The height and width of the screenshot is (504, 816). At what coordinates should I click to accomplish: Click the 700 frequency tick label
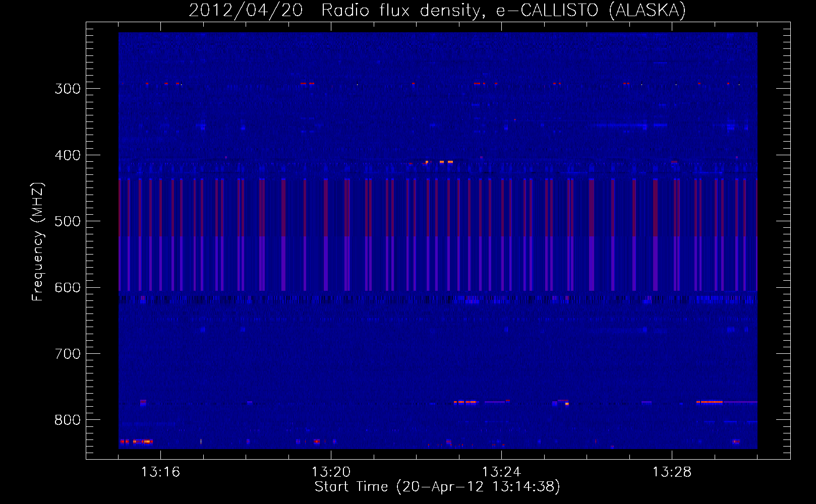point(68,354)
